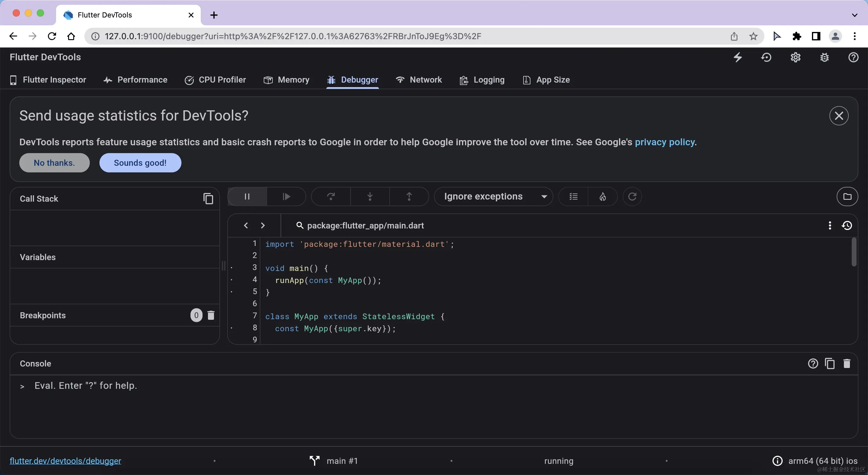Switch to the Logging tab
Viewport: 868px width, 475px height.
coord(482,80)
